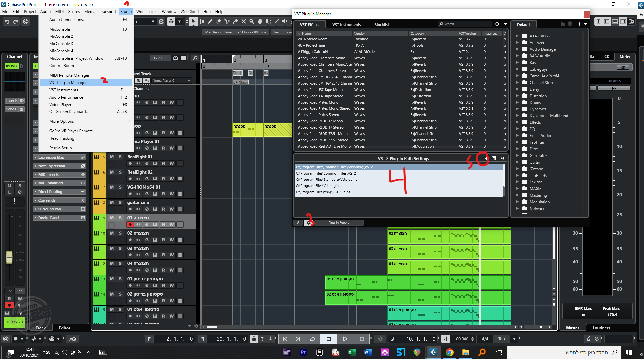Solo the RealEight 02 track
Screen dimensions: 644x359
pyautogui.click(x=120, y=172)
